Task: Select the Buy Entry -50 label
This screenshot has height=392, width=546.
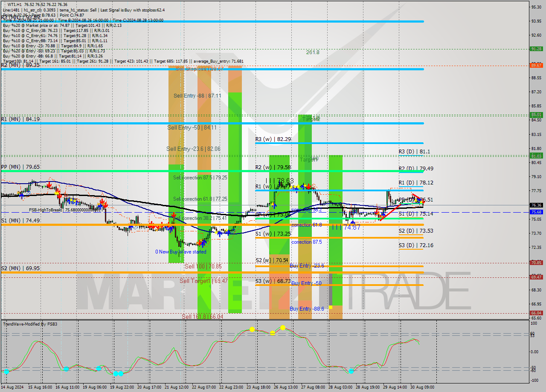Action: click(x=305, y=283)
